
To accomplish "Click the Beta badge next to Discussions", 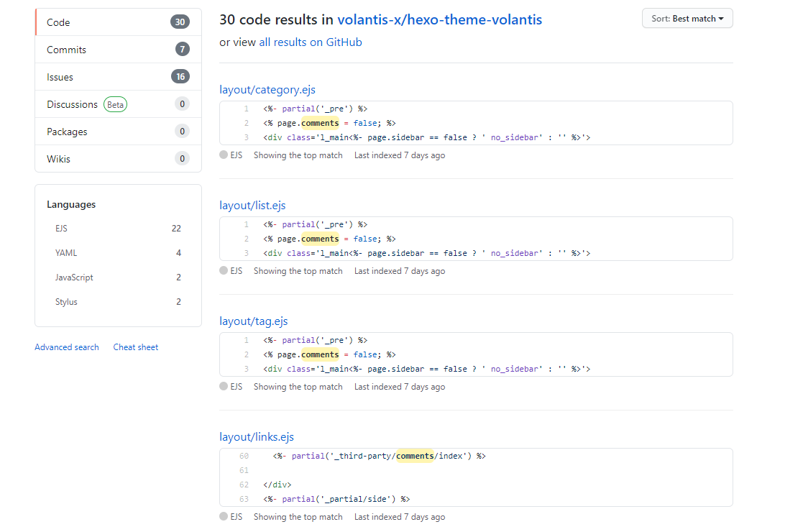I will pos(115,104).
